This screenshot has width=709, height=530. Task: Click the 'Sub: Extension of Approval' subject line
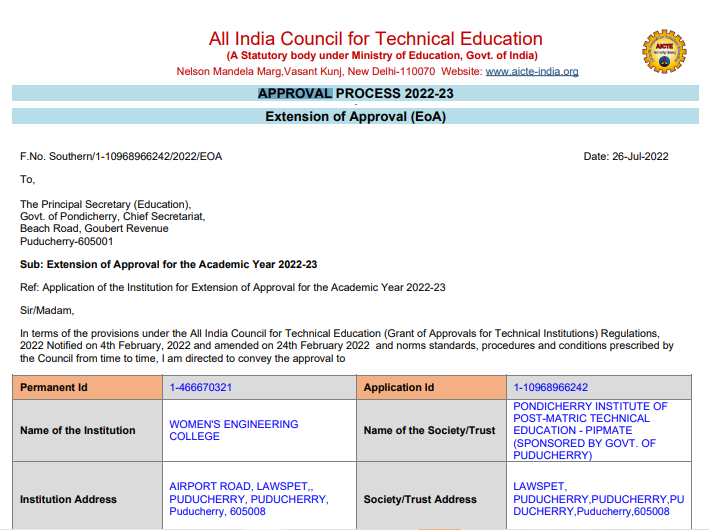(169, 265)
